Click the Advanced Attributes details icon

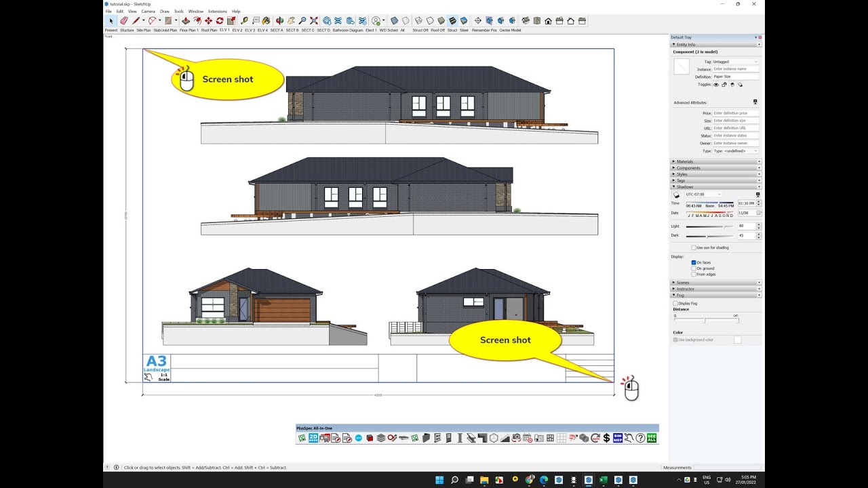point(755,102)
